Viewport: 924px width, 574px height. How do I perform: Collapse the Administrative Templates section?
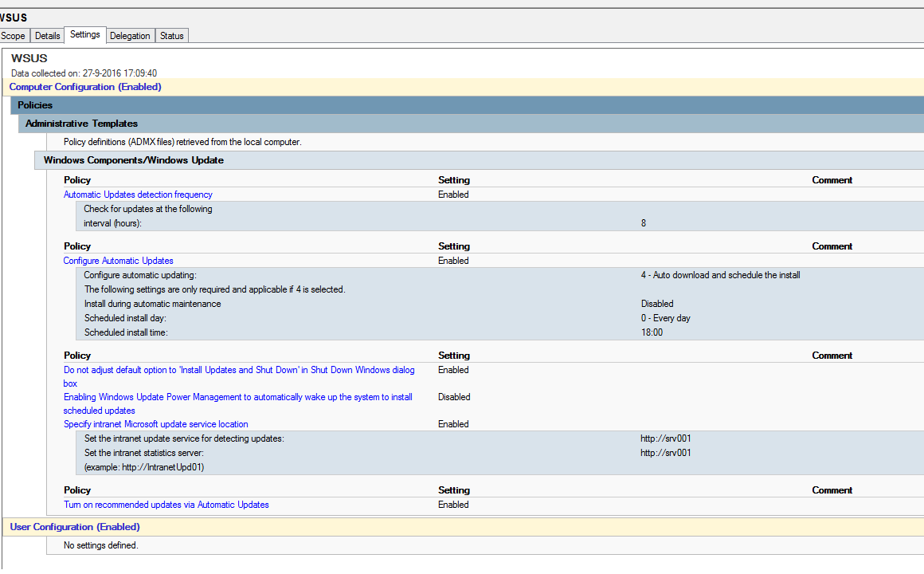coord(81,124)
